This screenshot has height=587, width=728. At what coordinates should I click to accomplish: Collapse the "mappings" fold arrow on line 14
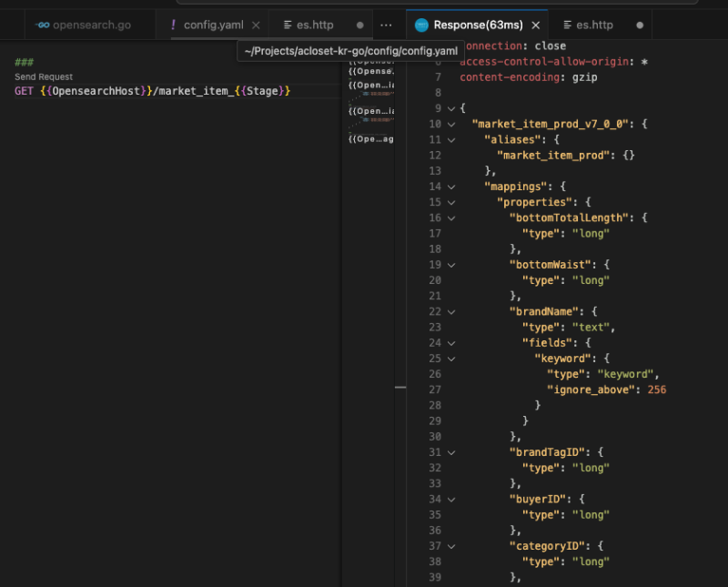pyautogui.click(x=451, y=187)
